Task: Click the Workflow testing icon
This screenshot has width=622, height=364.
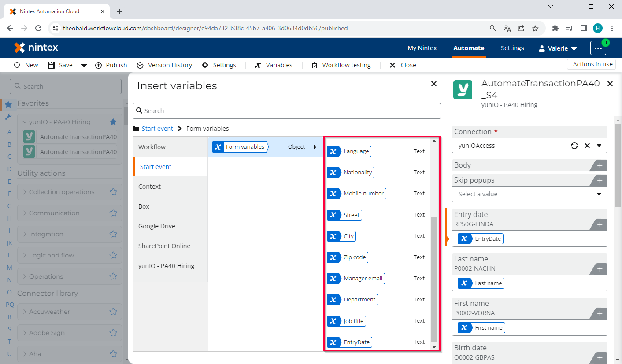Action: point(315,65)
